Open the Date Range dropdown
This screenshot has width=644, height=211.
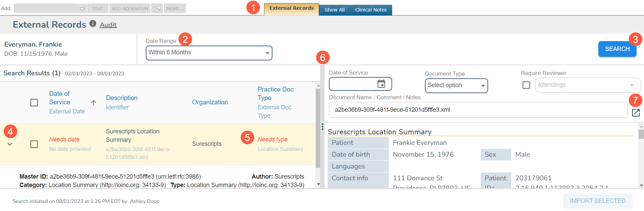209,53
